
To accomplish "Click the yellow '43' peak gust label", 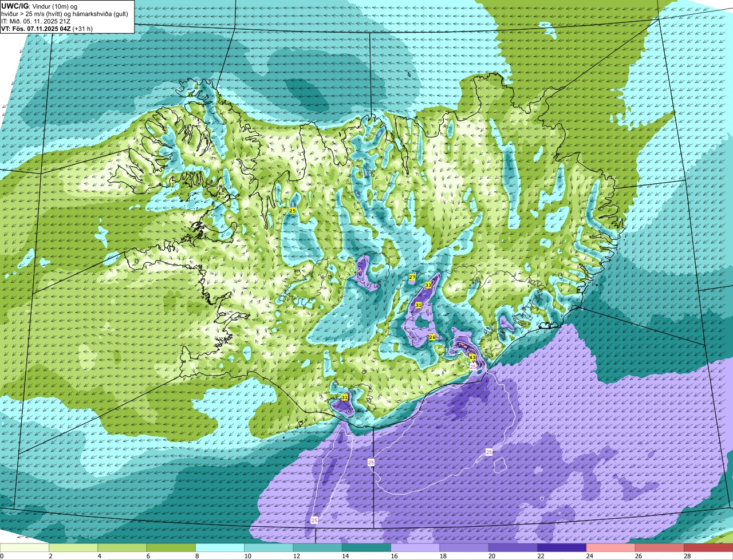I will [472, 357].
